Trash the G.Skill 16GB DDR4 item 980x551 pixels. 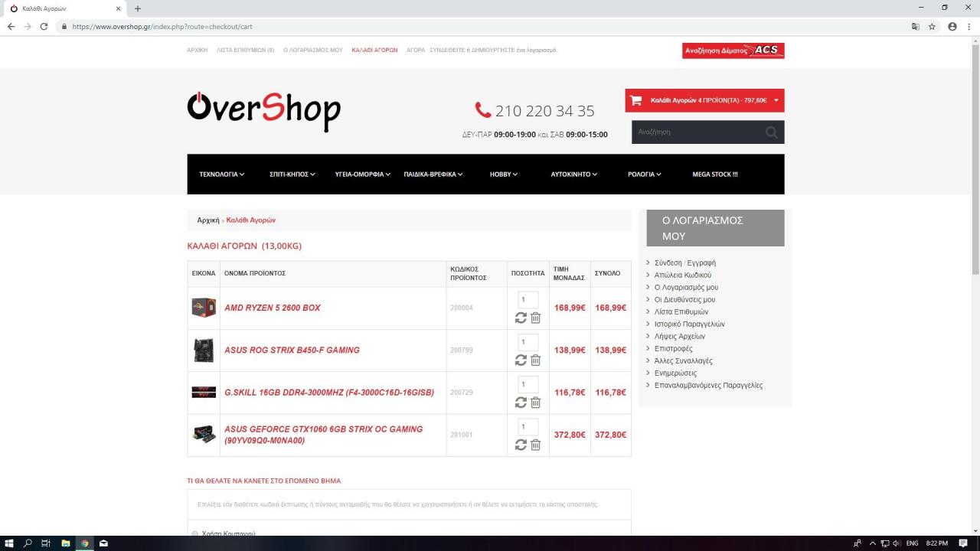tap(535, 402)
